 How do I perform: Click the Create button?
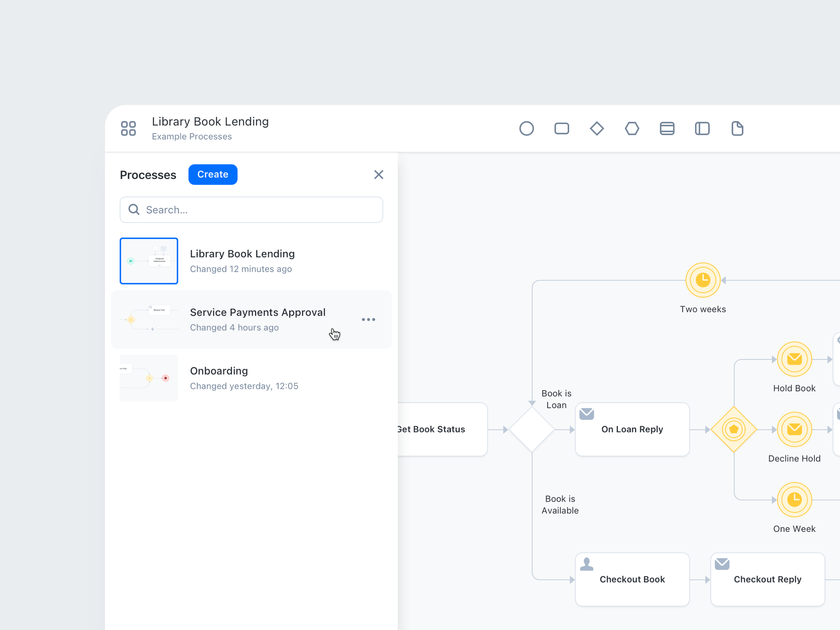(x=213, y=174)
